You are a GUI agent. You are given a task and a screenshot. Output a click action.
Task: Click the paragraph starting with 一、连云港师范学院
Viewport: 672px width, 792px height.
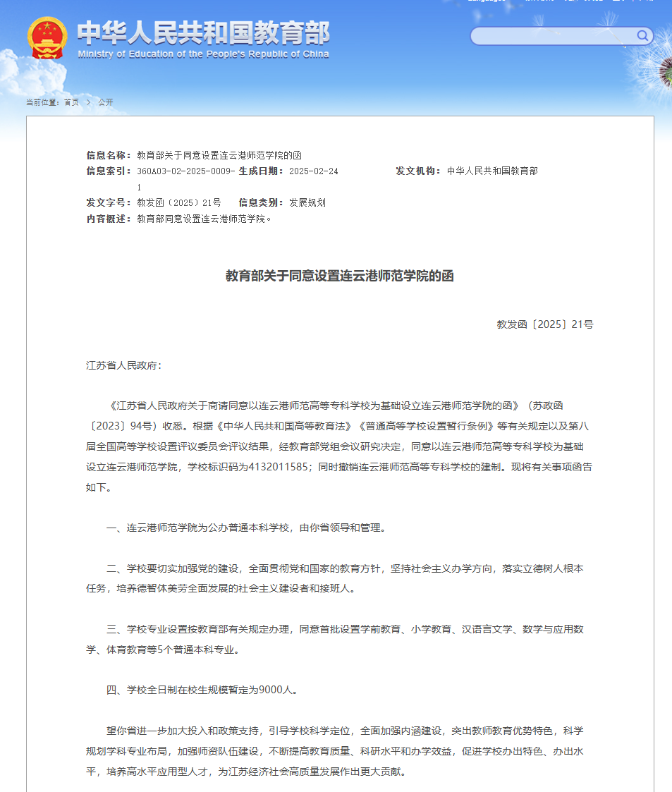[x=246, y=528]
